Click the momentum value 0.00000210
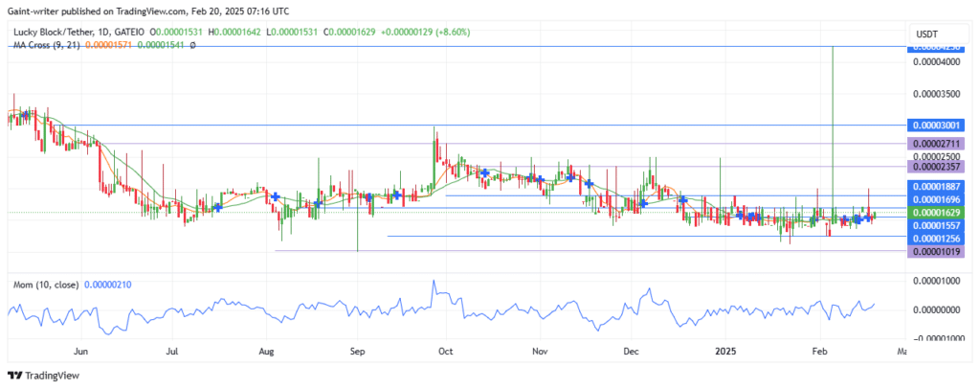Screen dimensions: 980x389 (107, 285)
